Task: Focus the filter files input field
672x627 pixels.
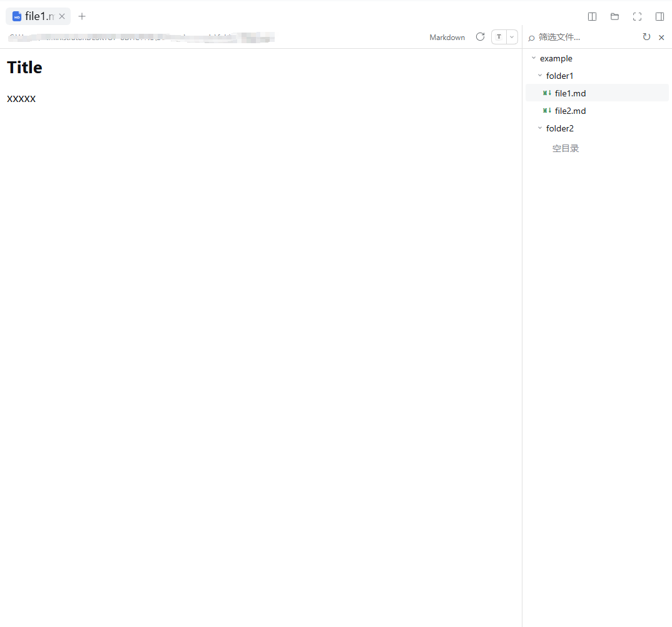Action: [x=587, y=38]
